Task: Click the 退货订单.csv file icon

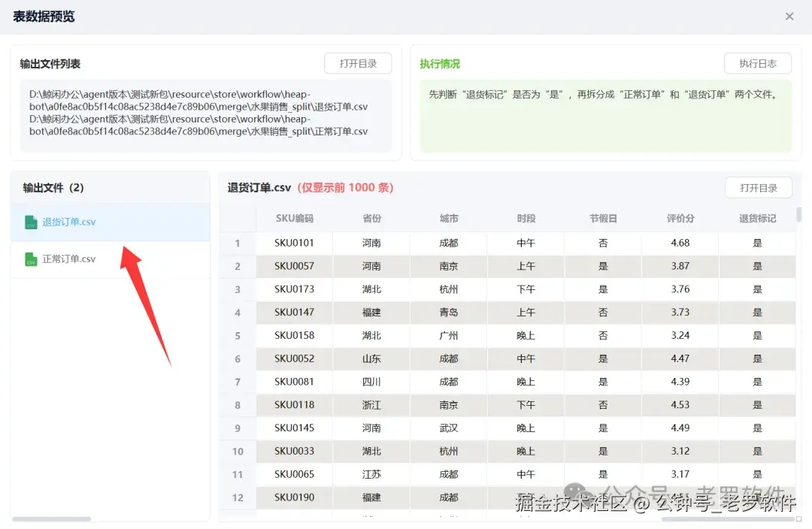Action: 31,222
